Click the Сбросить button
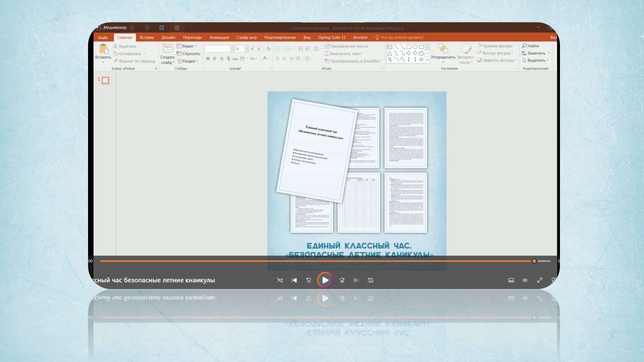The width and height of the screenshot is (644, 362). (x=188, y=53)
